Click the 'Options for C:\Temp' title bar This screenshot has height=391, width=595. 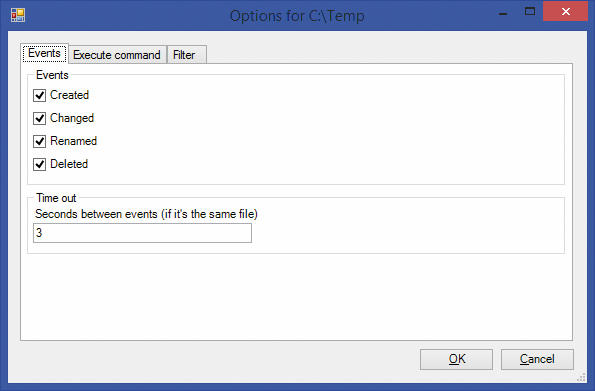click(x=297, y=16)
